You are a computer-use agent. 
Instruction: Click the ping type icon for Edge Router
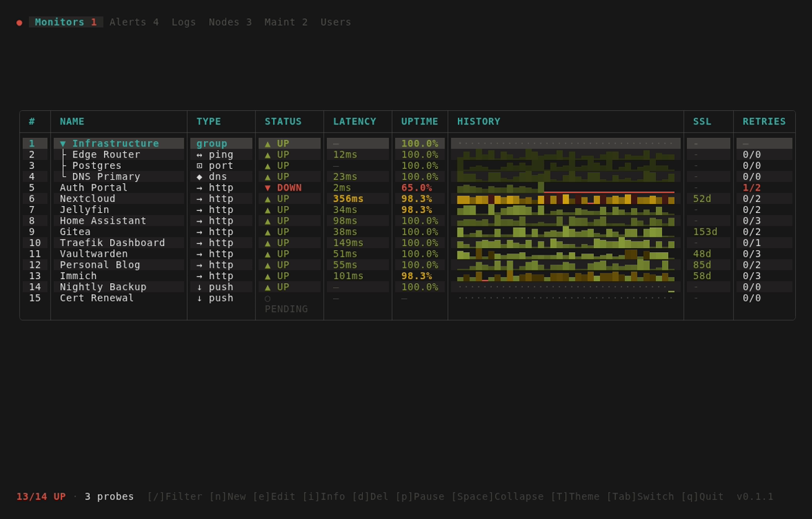[200, 155]
